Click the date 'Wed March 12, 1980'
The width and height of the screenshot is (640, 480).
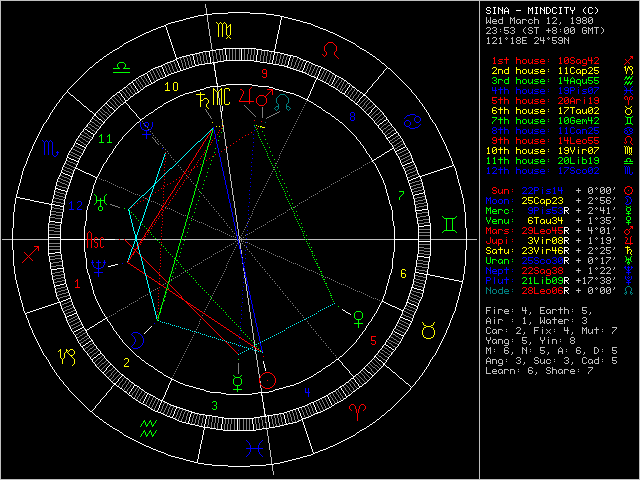pyautogui.click(x=540, y=21)
